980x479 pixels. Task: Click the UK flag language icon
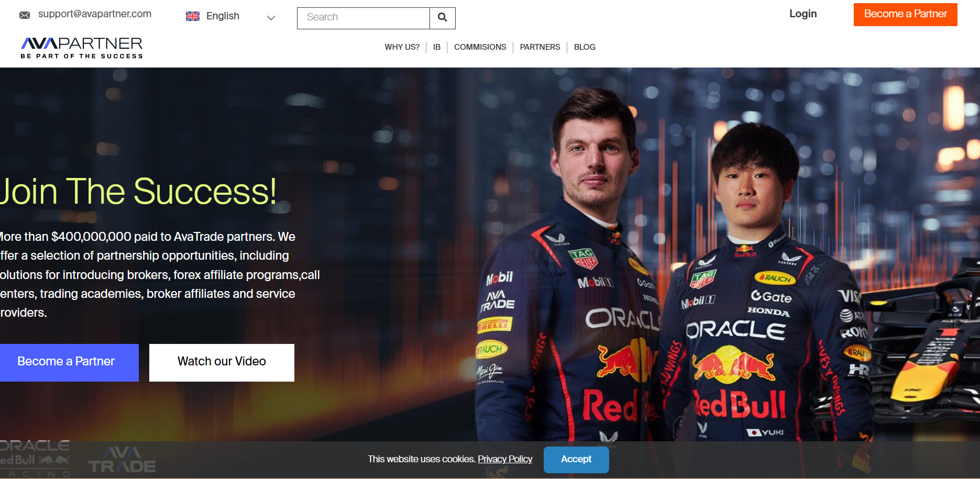(x=193, y=16)
